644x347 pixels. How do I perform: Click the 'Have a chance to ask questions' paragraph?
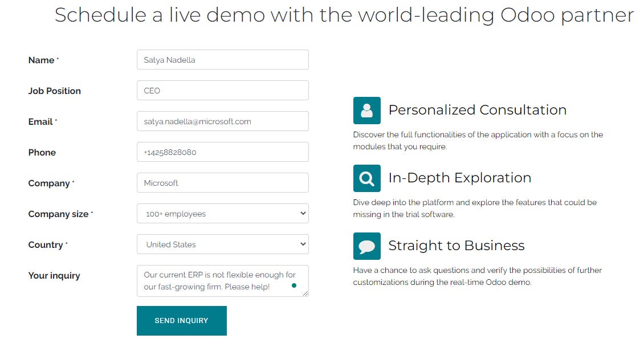pos(477,276)
